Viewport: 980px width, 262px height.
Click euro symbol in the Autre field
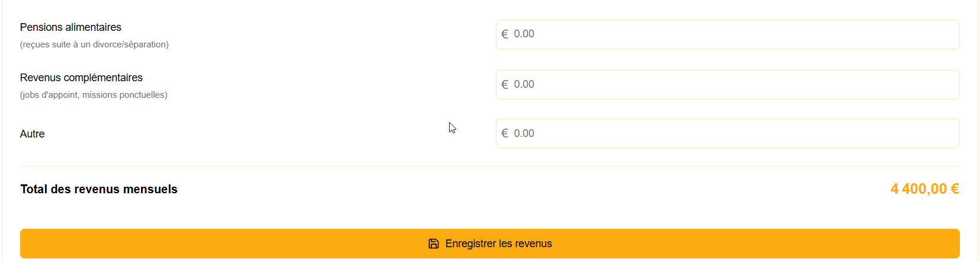pyautogui.click(x=505, y=133)
